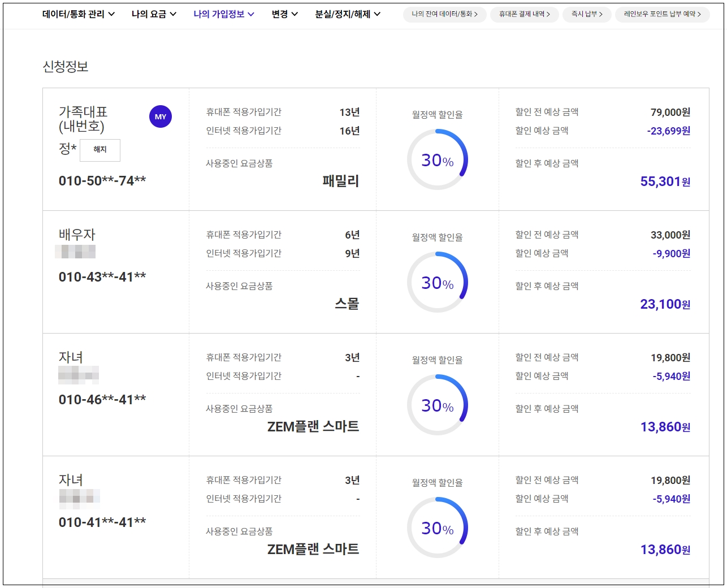Open the 변경 menu
Viewport: 727px width, 588px height.
[284, 14]
